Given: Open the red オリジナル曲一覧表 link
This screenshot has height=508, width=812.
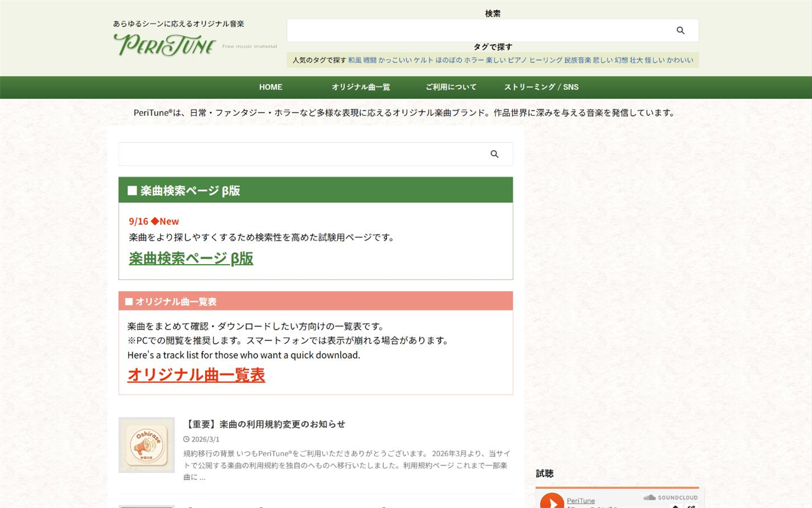Looking at the screenshot, I should [196, 375].
